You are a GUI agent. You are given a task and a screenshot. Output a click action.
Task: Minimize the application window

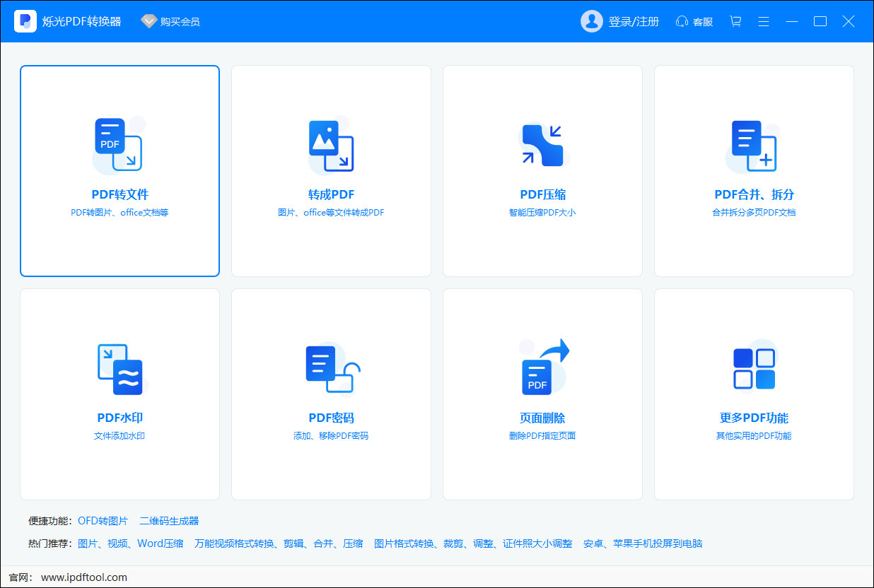[792, 21]
